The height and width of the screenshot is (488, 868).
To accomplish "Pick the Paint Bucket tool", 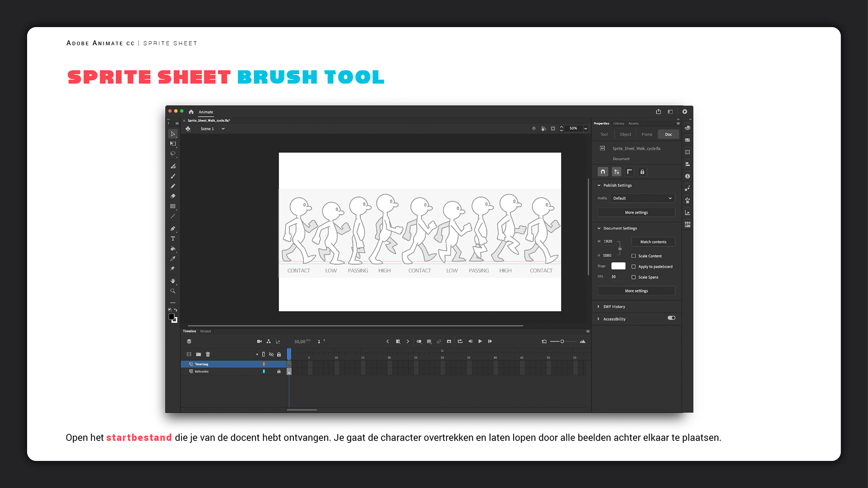I will pos(173,249).
